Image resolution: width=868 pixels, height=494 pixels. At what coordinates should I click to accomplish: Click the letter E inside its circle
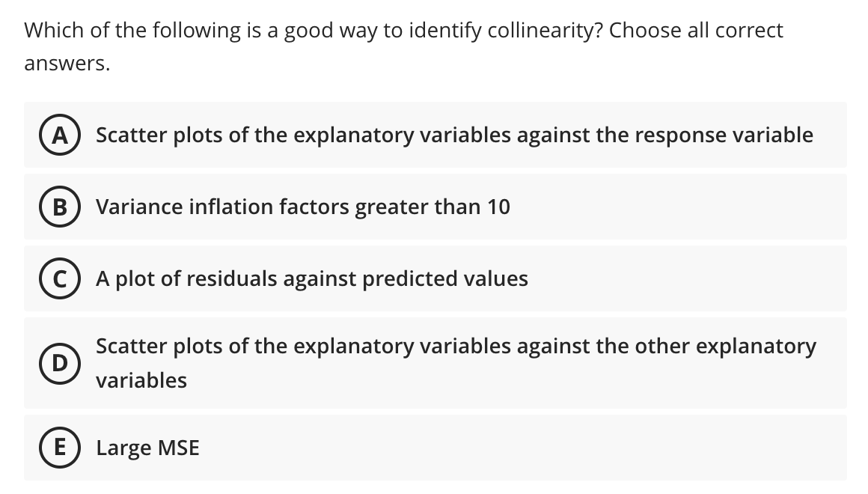(60, 448)
